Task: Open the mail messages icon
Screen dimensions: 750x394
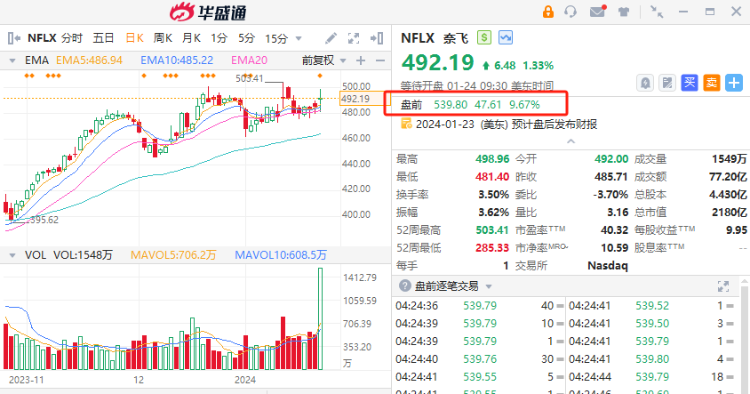Action: (598, 11)
